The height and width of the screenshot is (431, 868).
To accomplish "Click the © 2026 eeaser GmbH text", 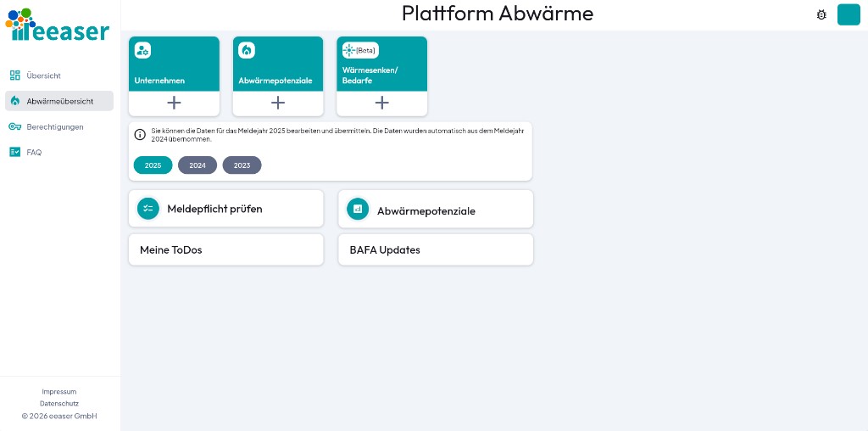I will click(x=59, y=416).
